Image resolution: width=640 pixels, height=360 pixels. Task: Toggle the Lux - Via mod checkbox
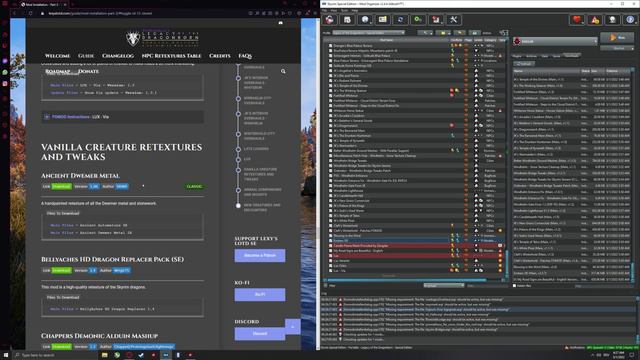click(x=331, y=271)
